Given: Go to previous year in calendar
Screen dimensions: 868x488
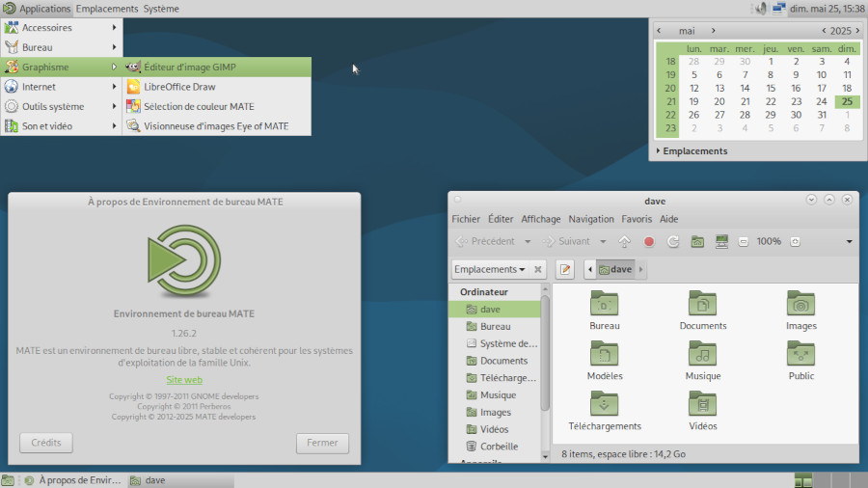Looking at the screenshot, I should (x=824, y=31).
